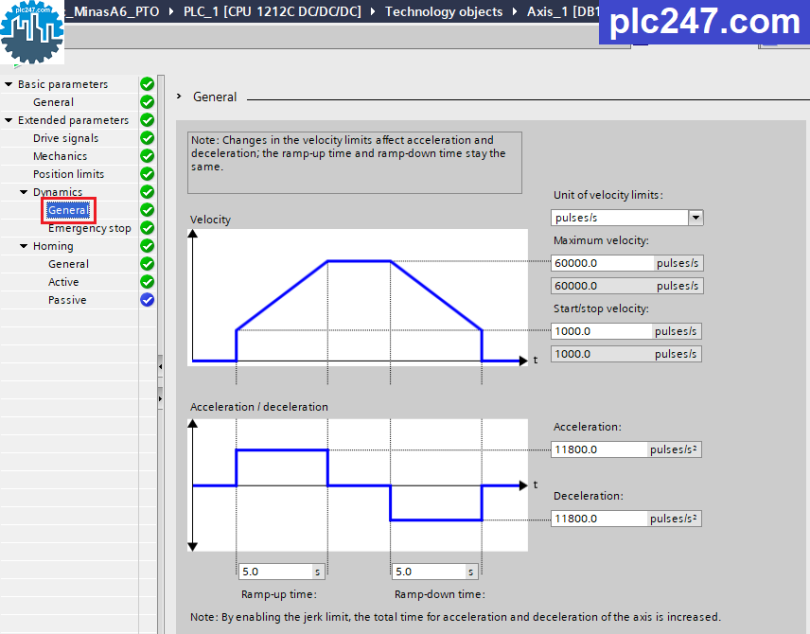Click green check beside Extended parameters
Viewport: 810px width, 634px height.
click(x=147, y=120)
